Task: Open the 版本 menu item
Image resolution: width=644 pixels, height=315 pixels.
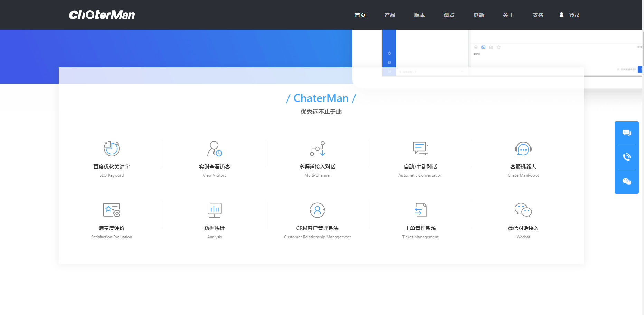Action: pyautogui.click(x=419, y=15)
